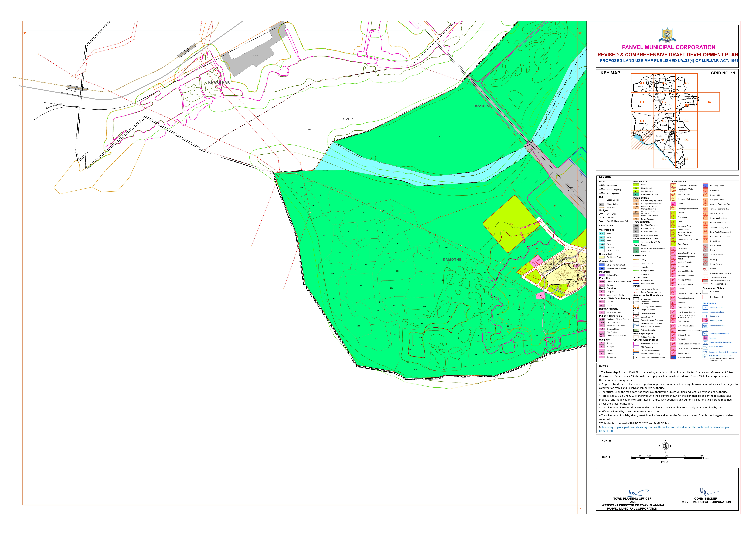The height and width of the screenshot is (535, 756).
Task: Click the 'KHARGHAR' label on the map
Action: 219,82
